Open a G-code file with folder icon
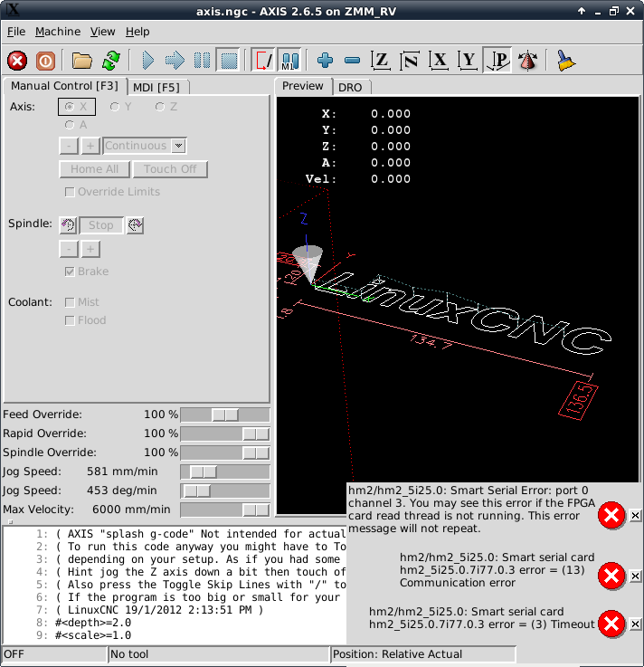This screenshot has width=644, height=667. 81,61
